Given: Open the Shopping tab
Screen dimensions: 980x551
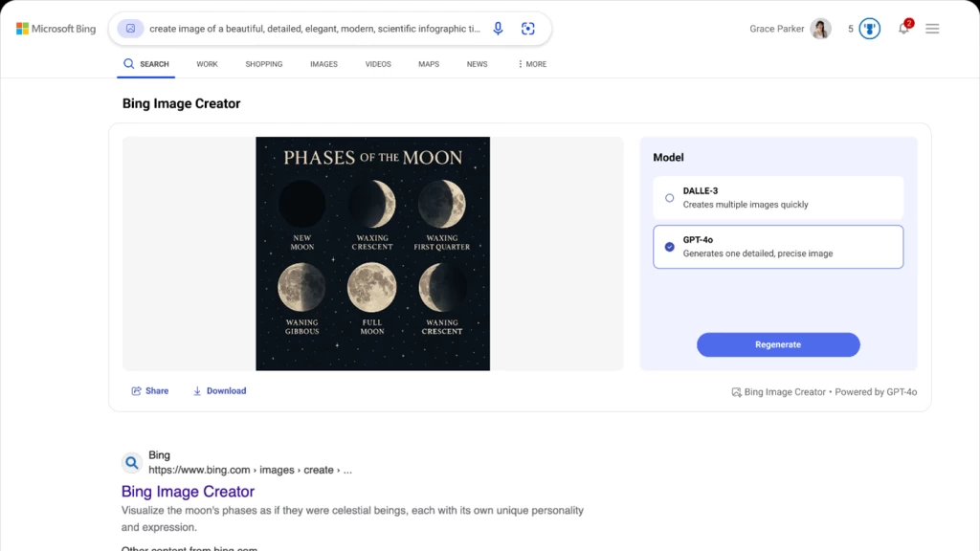Looking at the screenshot, I should tap(263, 64).
